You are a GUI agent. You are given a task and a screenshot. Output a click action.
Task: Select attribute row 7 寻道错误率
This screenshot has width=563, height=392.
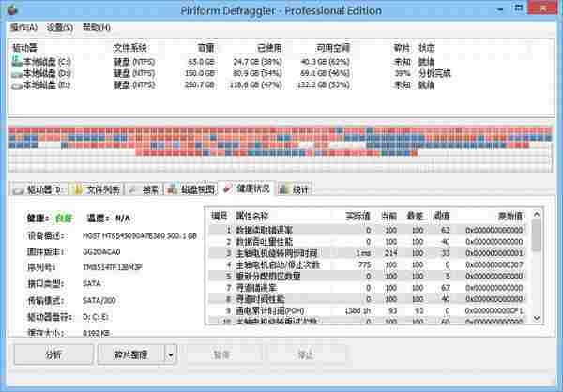coord(369,288)
